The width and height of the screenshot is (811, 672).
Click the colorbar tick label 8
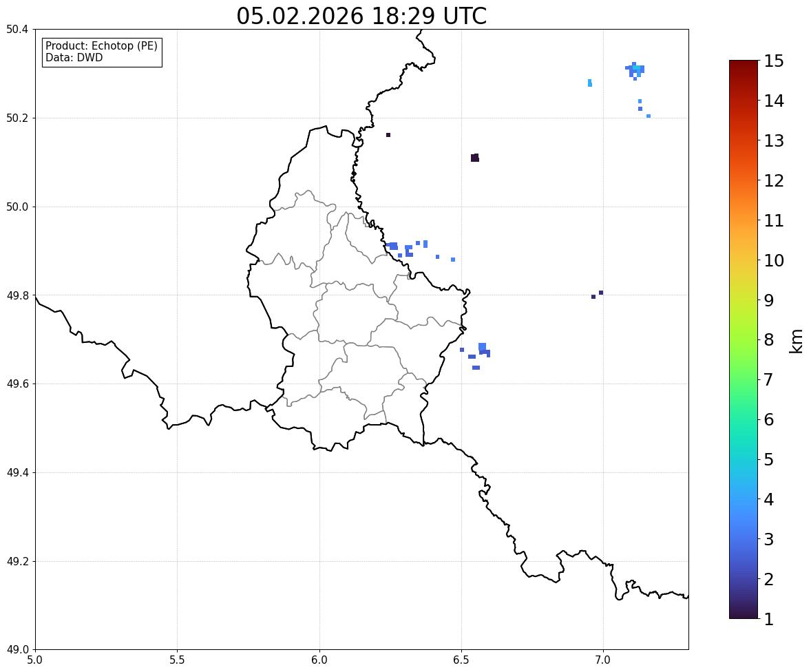(x=769, y=340)
